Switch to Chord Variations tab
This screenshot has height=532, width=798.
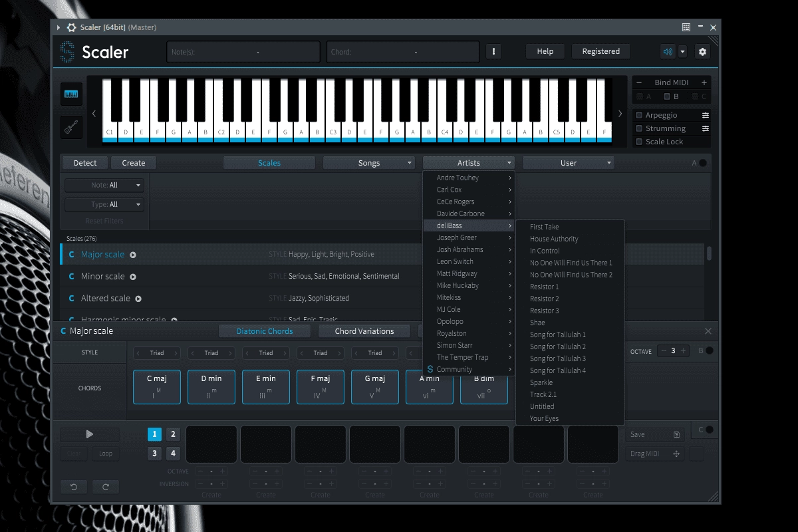pos(364,331)
